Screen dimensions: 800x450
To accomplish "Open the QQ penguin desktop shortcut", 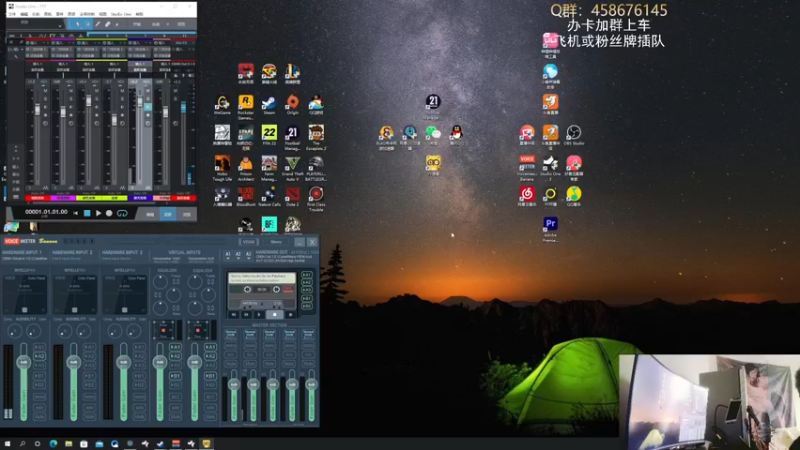I will coord(457,136).
